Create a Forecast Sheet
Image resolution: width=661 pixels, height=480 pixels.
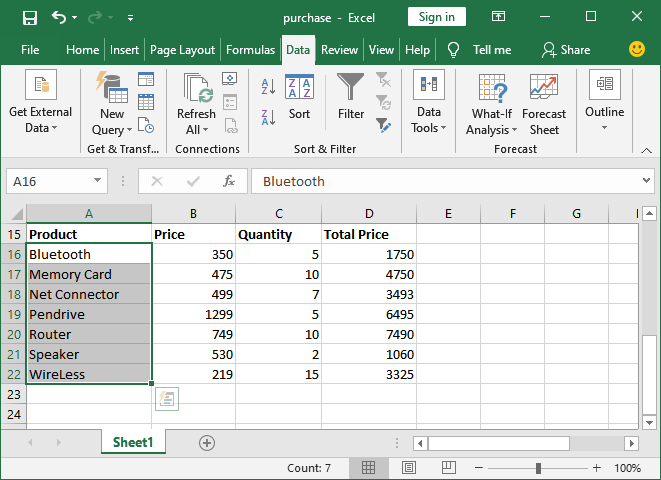544,105
